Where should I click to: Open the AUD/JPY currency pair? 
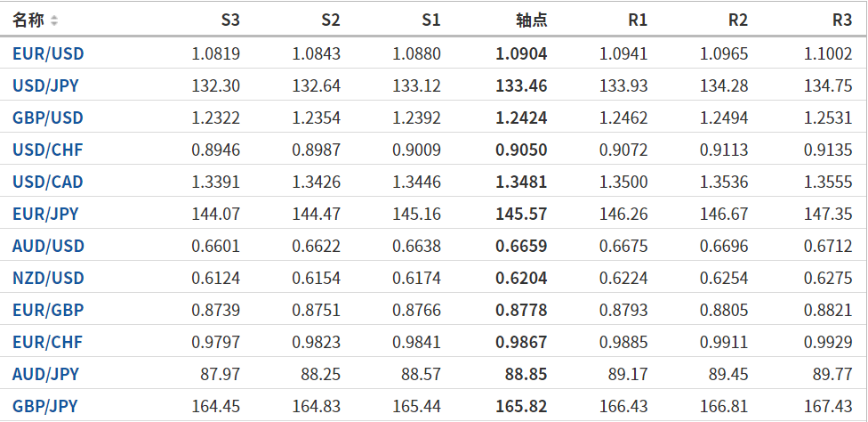(45, 374)
